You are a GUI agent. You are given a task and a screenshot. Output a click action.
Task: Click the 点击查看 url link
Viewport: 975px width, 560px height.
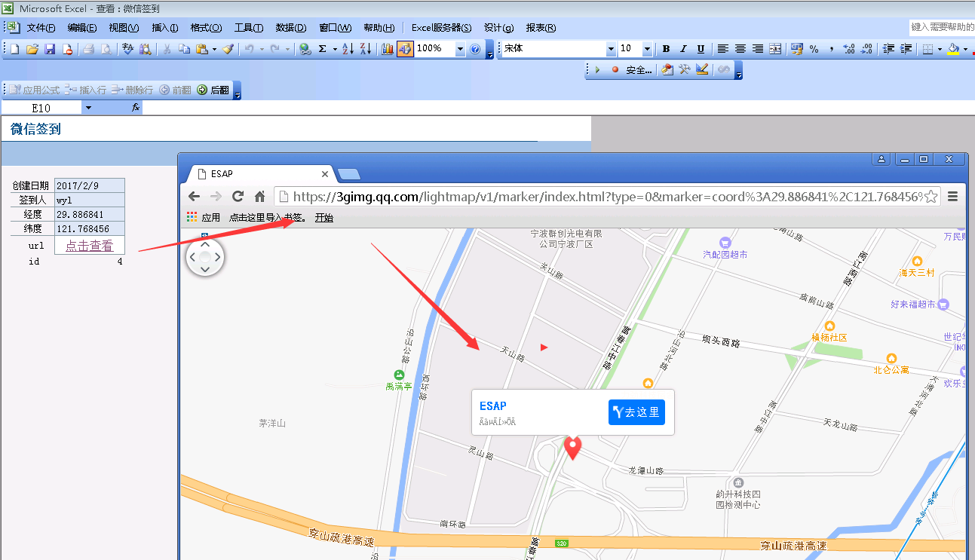pos(89,246)
